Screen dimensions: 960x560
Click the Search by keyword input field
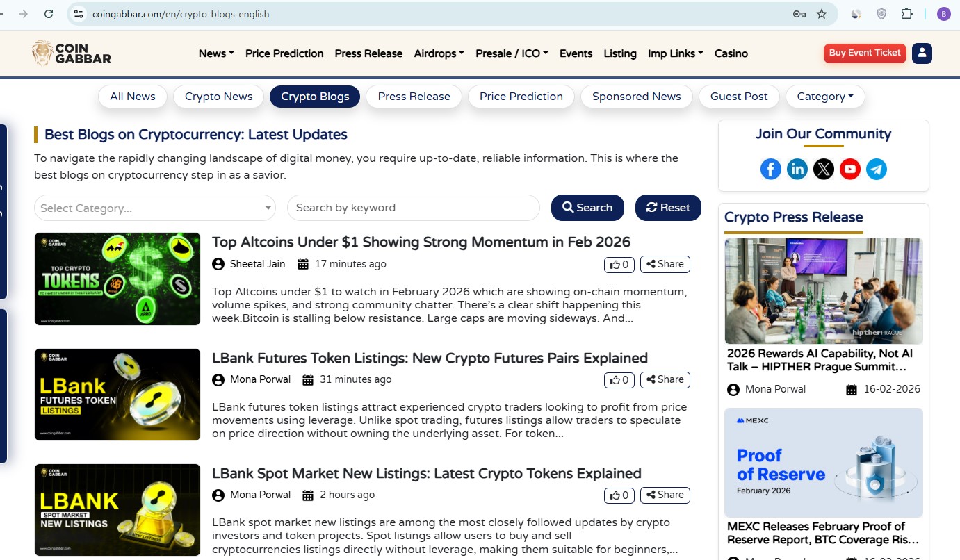pyautogui.click(x=413, y=208)
